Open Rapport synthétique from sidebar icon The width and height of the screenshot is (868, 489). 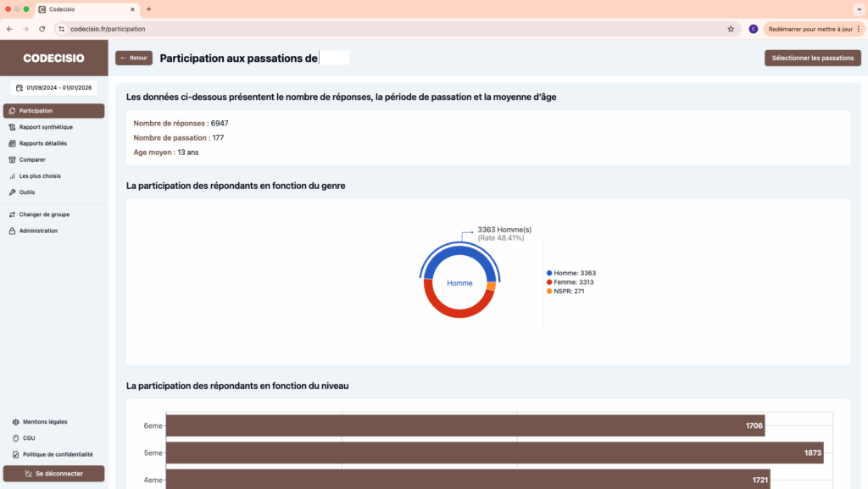tap(12, 127)
